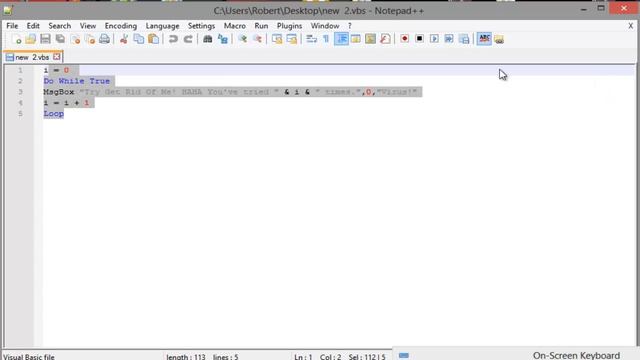
Task: Open the File menu
Action: coord(12,26)
